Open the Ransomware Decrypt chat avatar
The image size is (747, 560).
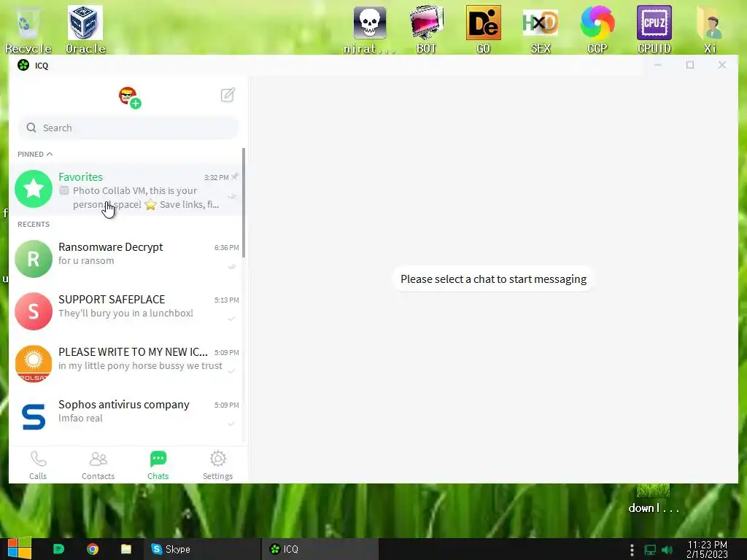click(34, 259)
